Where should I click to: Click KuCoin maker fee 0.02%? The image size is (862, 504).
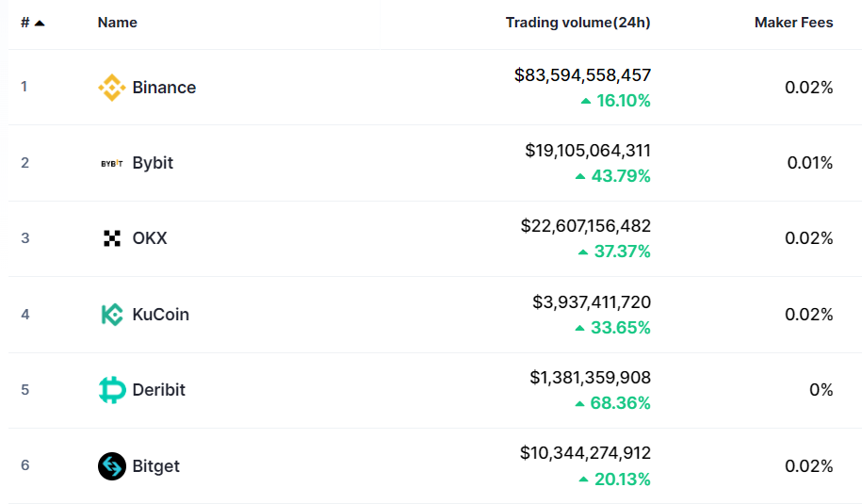pyautogui.click(x=808, y=315)
